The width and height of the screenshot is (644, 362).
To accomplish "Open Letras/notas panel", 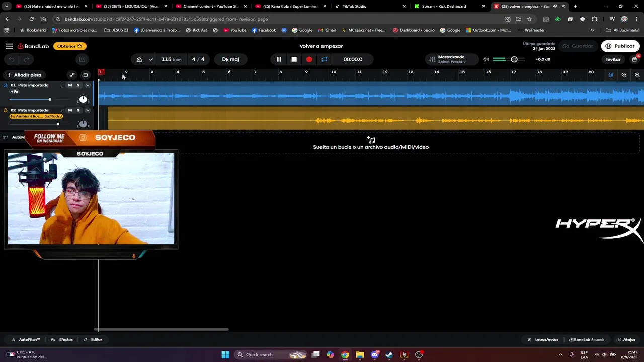I will click(543, 340).
